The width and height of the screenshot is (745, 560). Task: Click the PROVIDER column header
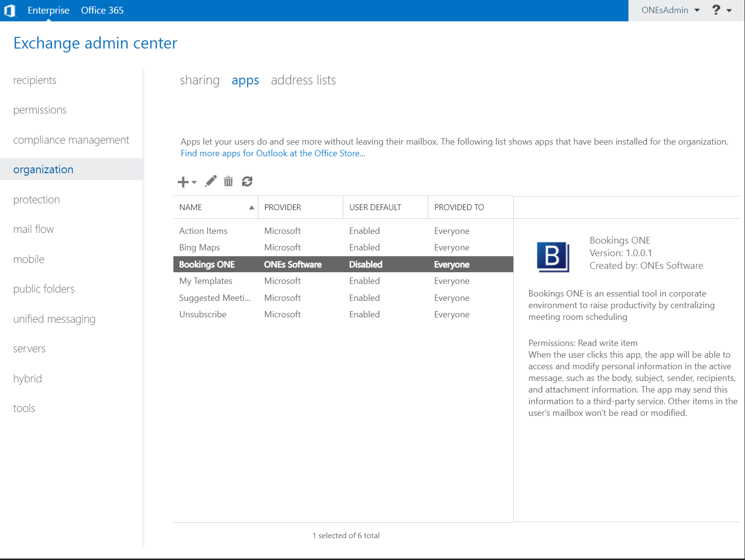[283, 207]
